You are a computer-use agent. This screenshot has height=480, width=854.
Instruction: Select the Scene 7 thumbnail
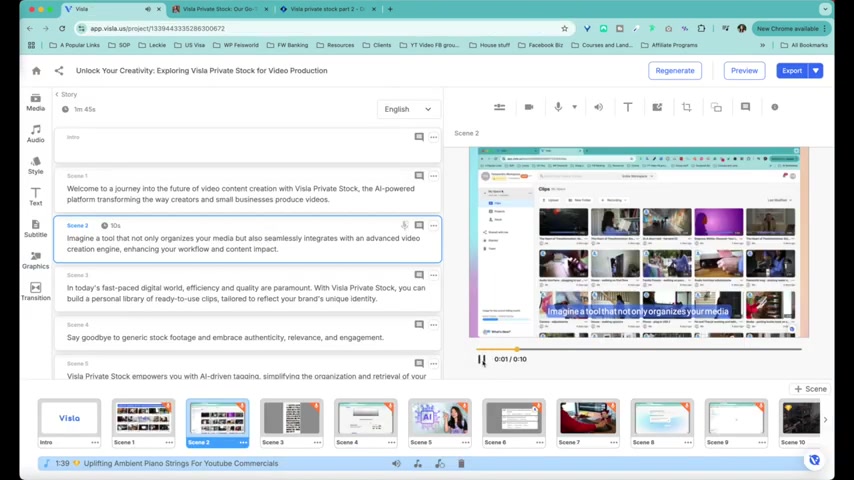click(588, 418)
